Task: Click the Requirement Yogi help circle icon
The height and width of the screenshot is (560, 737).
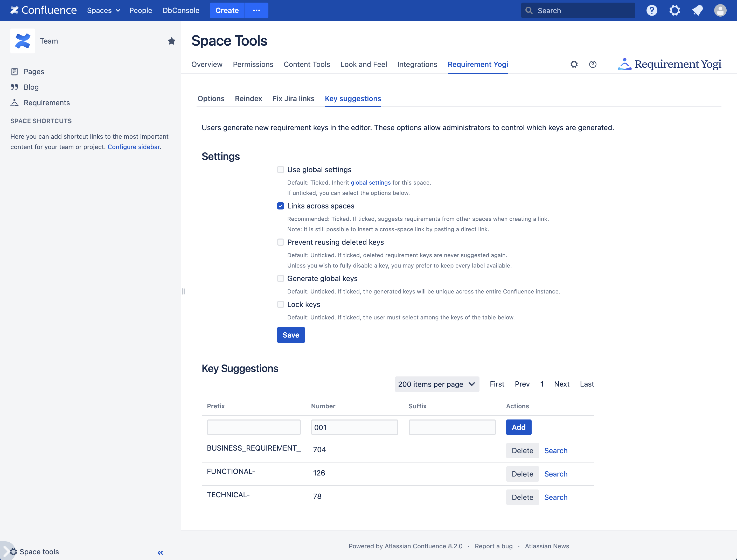Action: pos(593,64)
